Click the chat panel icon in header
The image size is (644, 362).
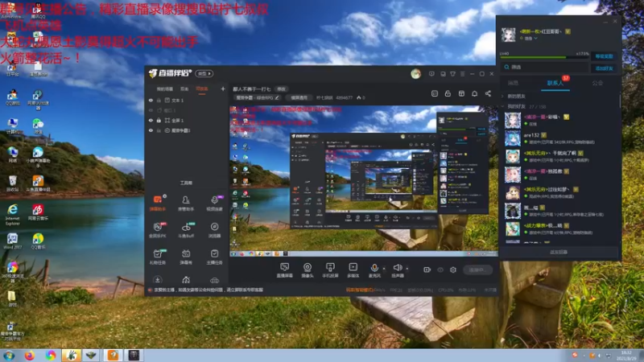[x=435, y=93]
